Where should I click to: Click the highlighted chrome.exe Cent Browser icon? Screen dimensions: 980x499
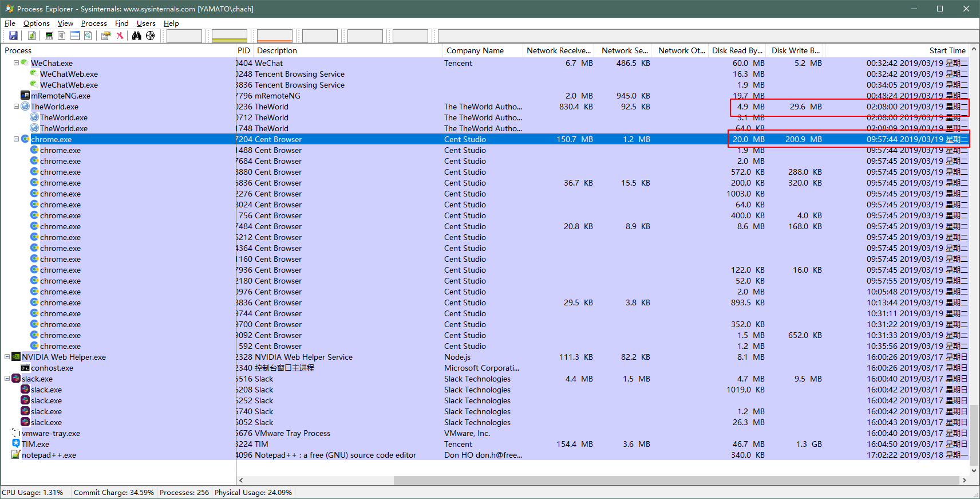coord(25,139)
